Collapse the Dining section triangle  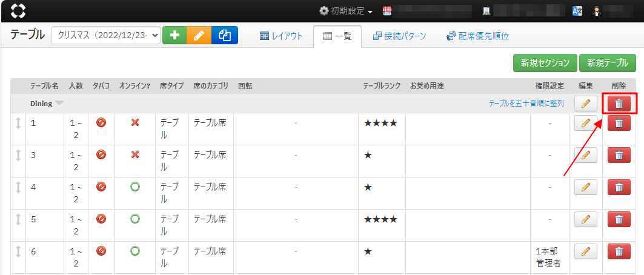(59, 104)
